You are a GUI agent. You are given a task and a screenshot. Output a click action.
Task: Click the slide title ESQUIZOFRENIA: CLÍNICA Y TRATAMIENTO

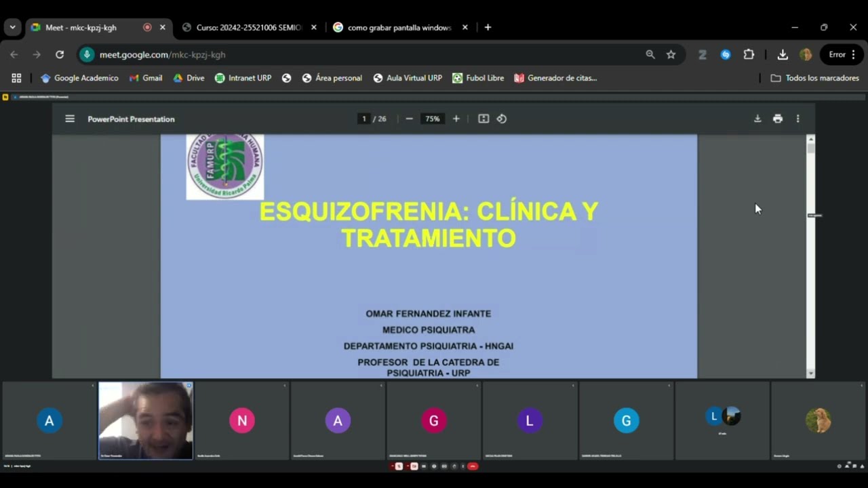click(x=429, y=224)
